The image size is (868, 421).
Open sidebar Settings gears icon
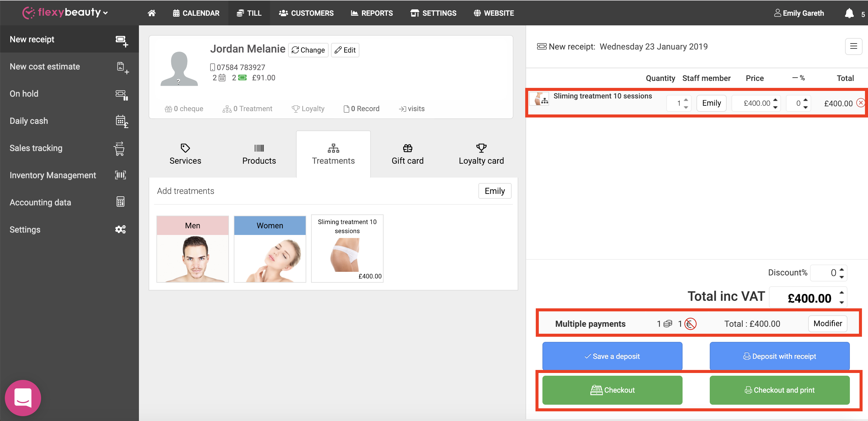click(120, 229)
